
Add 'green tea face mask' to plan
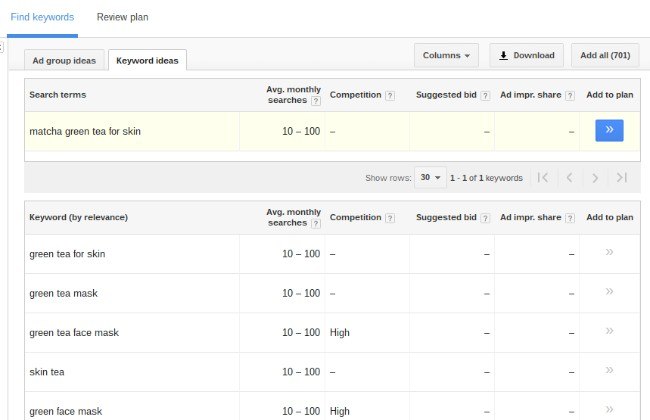608,331
